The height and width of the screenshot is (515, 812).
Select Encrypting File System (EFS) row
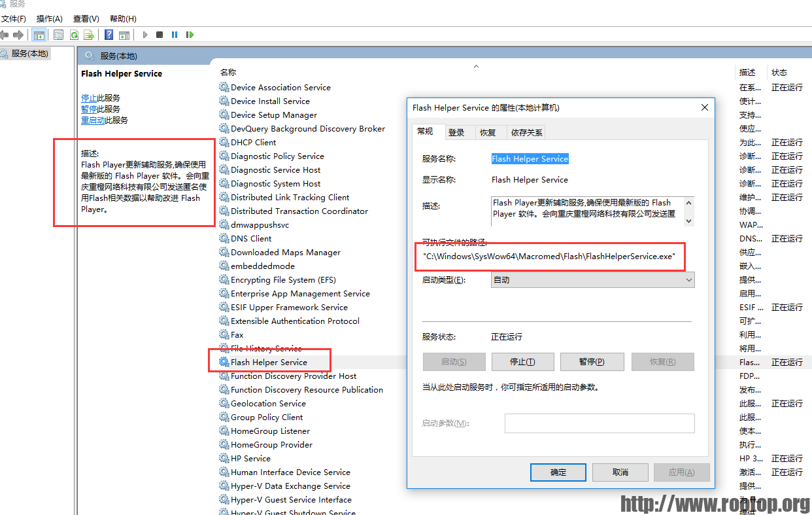tap(283, 279)
